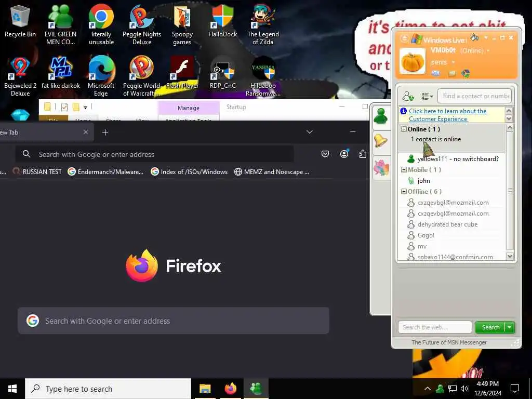Collapse the Mobile contacts group

pos(404,170)
